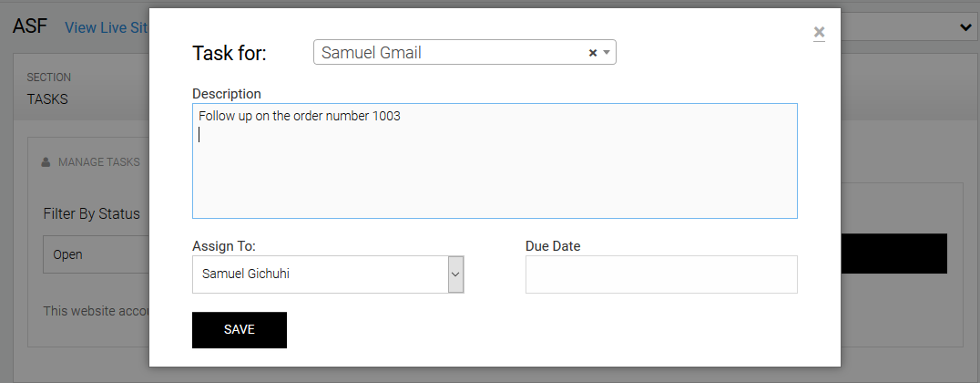The width and height of the screenshot is (980, 383).
Task: Click the Manage Tasks panel header
Action: click(98, 162)
